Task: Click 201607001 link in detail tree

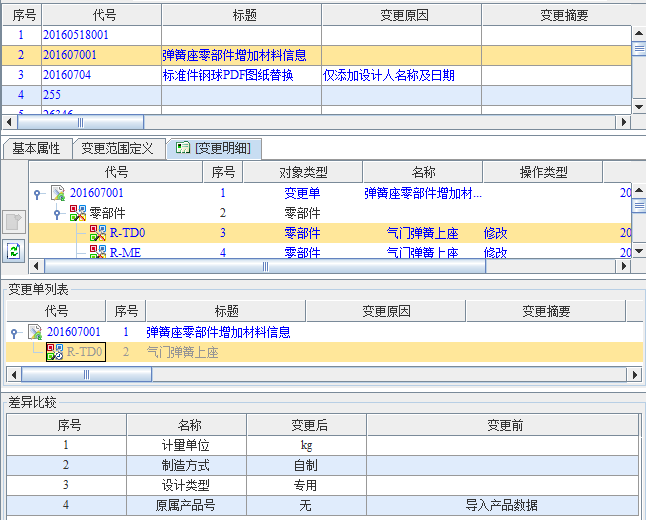Action: pos(97,193)
